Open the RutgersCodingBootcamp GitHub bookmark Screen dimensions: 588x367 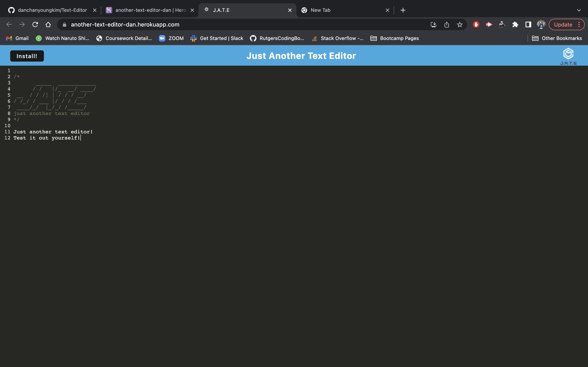tap(277, 38)
